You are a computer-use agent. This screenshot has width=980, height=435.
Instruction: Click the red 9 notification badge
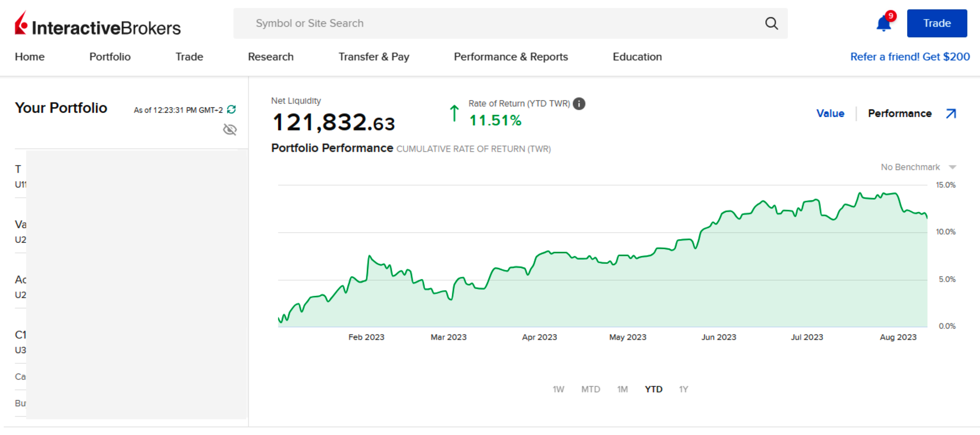tap(891, 16)
